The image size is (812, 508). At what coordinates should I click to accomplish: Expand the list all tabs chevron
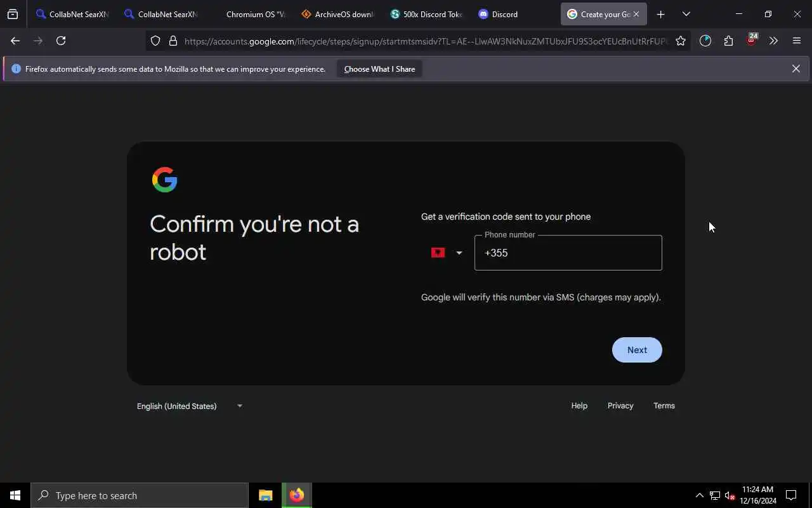686,14
